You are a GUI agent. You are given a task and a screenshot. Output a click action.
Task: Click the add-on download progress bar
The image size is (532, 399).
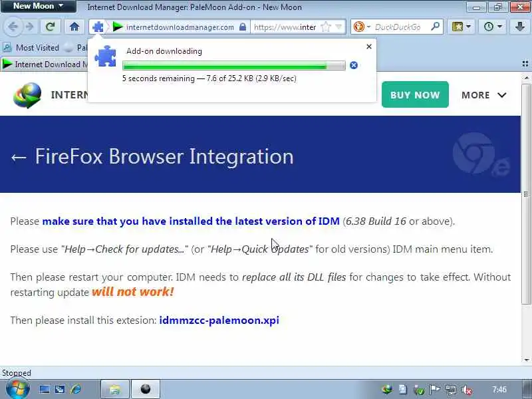click(234, 65)
